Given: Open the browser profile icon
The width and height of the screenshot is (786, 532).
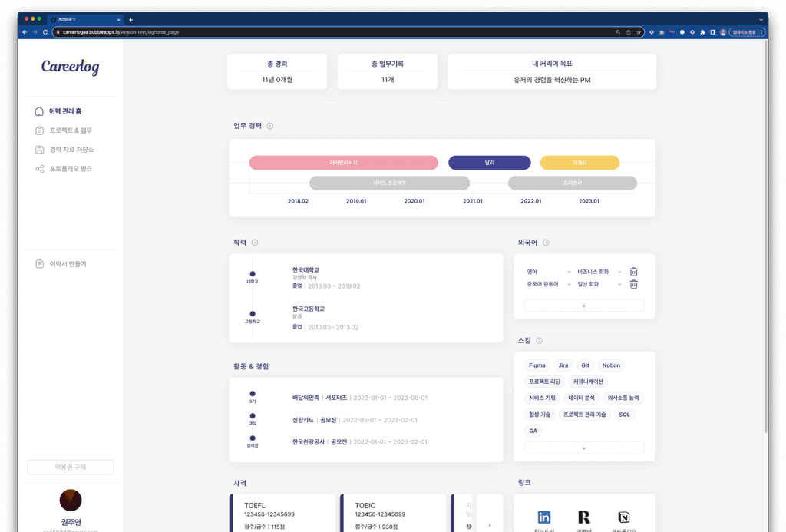Looking at the screenshot, I should click(723, 32).
